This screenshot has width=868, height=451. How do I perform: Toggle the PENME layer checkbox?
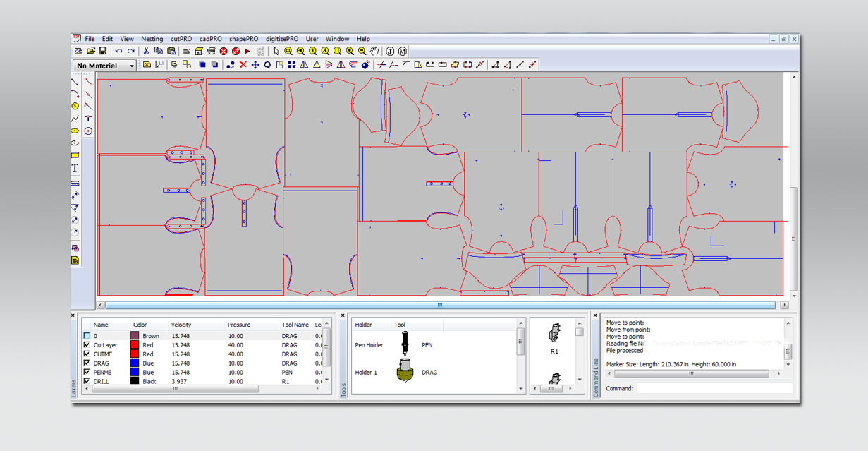point(87,372)
